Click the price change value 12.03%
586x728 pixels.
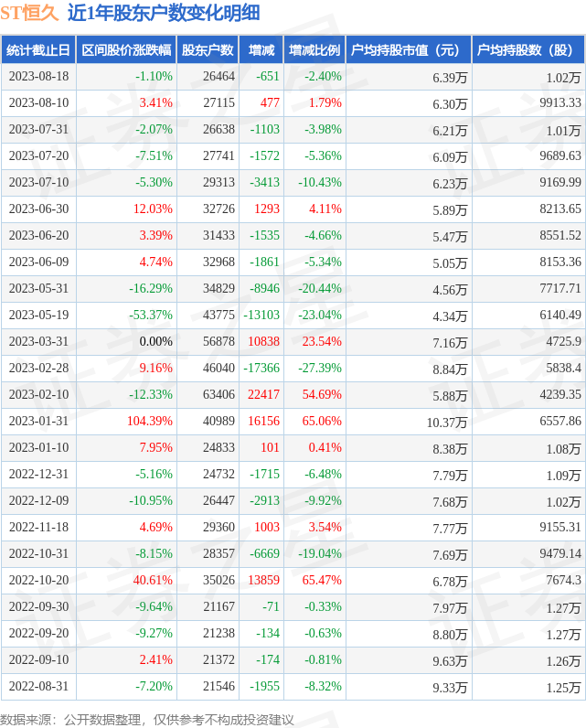pos(153,209)
